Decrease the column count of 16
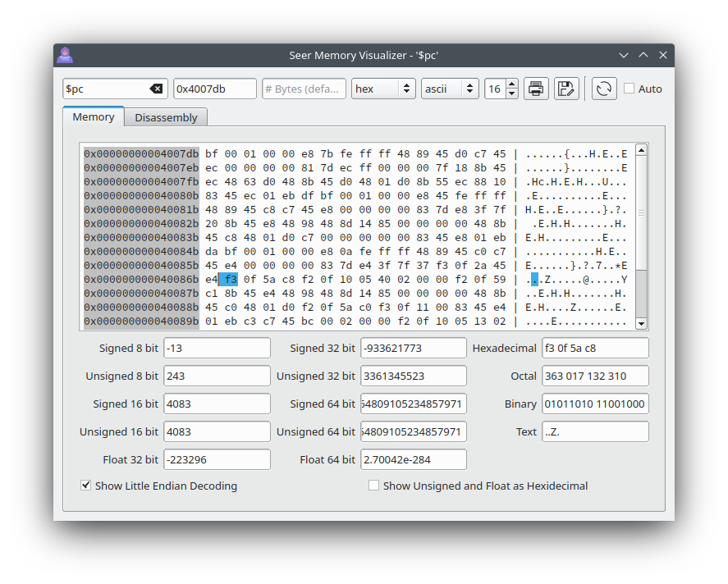 click(511, 94)
